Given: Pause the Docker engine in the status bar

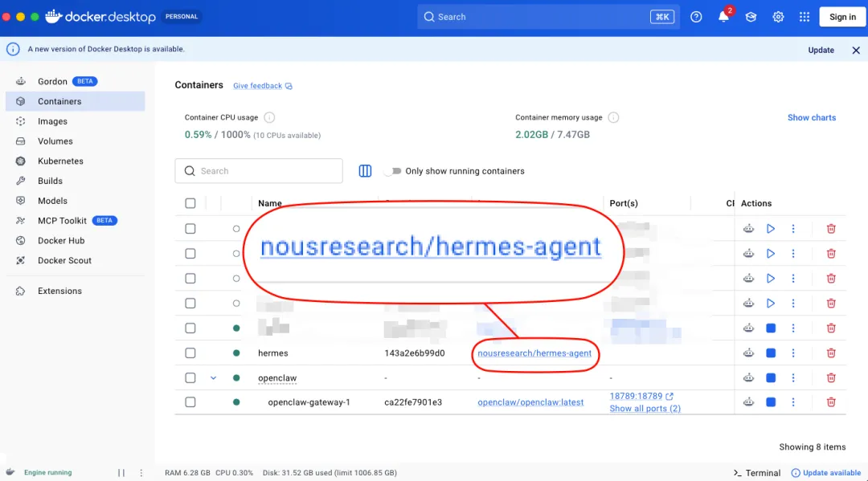Looking at the screenshot, I should pyautogui.click(x=121, y=473).
